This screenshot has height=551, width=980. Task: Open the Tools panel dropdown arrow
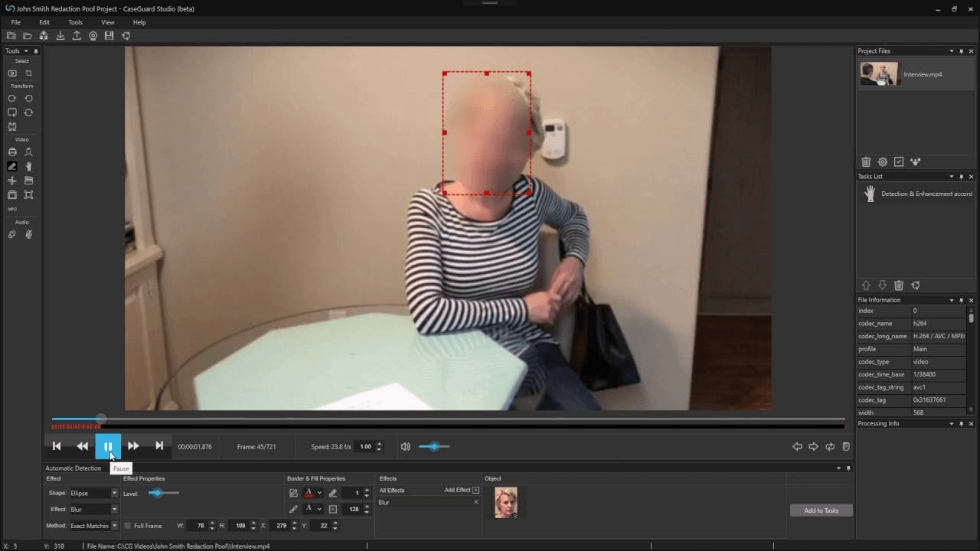pos(26,51)
